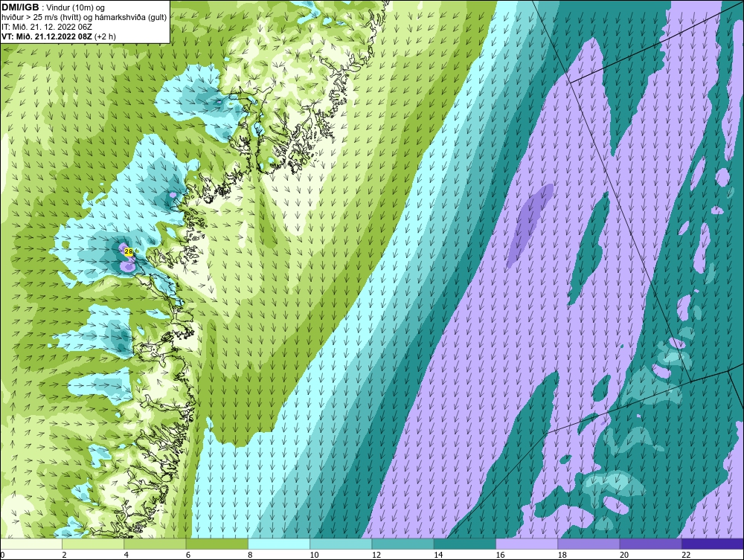This screenshot has width=744, height=560.
Task: Click the violet 20–22 m/s legend swatch
Action: click(650, 544)
